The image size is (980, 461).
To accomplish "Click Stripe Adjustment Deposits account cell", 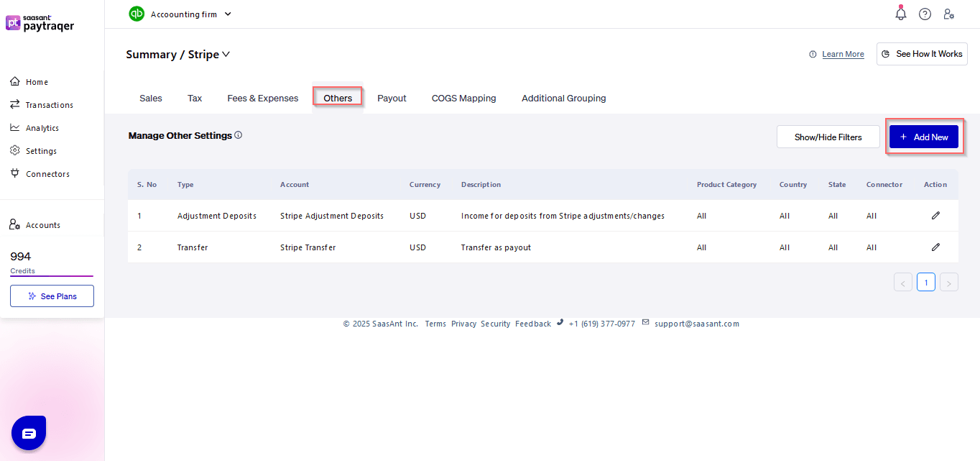I will click(x=332, y=216).
